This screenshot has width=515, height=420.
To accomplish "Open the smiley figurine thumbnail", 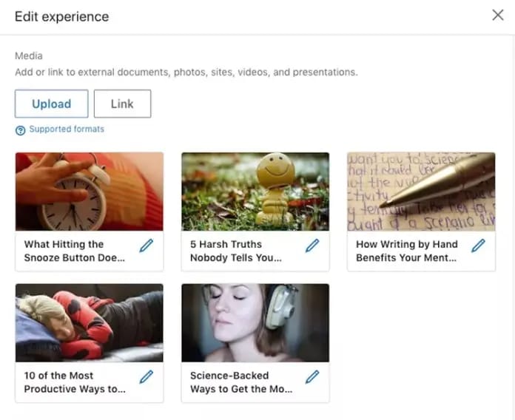I will tap(255, 192).
